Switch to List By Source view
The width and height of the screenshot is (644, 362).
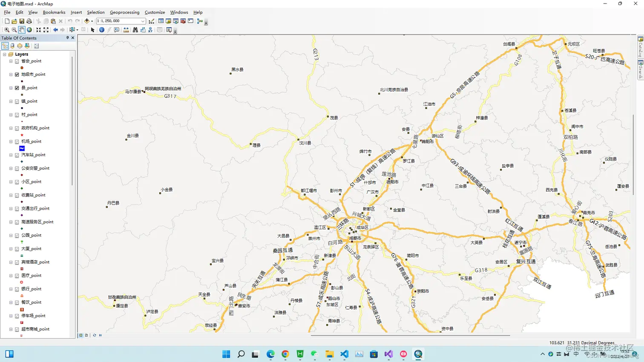coord(12,46)
